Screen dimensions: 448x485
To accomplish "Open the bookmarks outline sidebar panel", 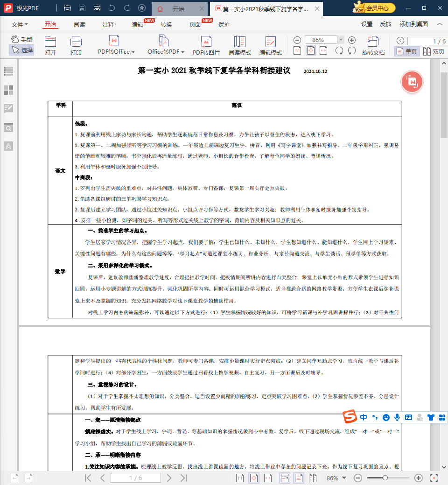I will coord(8,71).
